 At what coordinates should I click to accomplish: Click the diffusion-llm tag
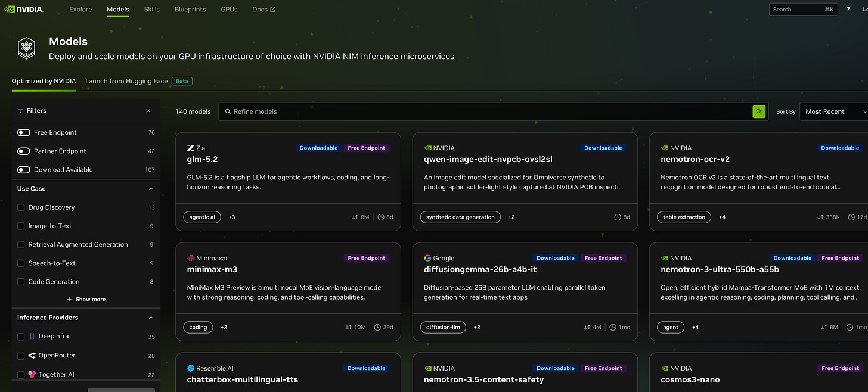point(444,328)
